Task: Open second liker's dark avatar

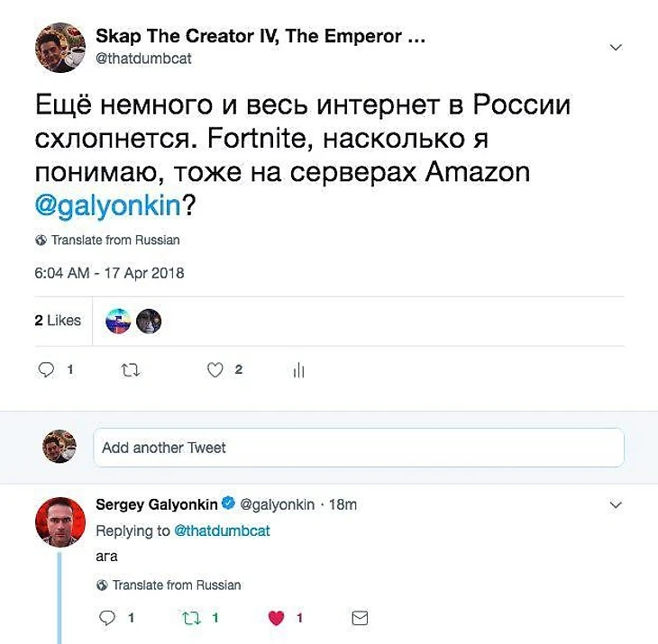Action: tap(149, 322)
